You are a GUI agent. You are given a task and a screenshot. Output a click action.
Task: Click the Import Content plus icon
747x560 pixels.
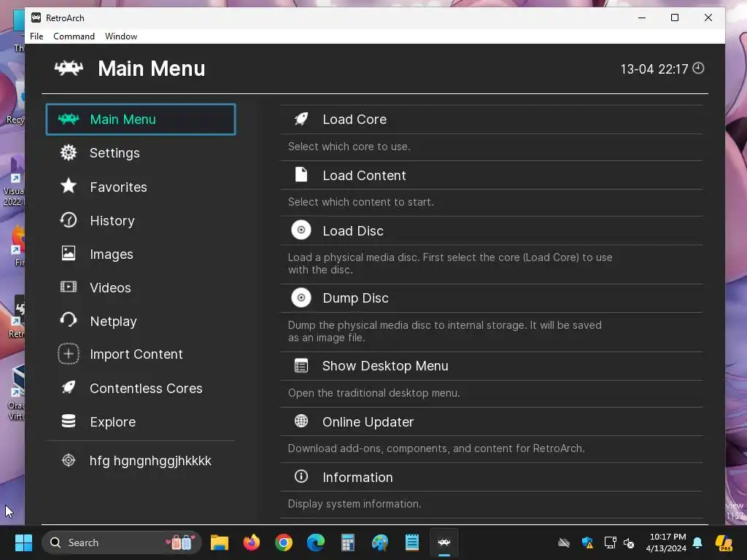[x=69, y=354]
